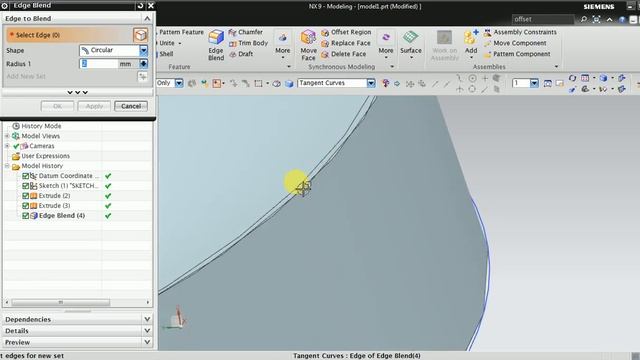The width and height of the screenshot is (640, 360).
Task: Click the full screen toggle icon
Action: [x=596, y=19]
